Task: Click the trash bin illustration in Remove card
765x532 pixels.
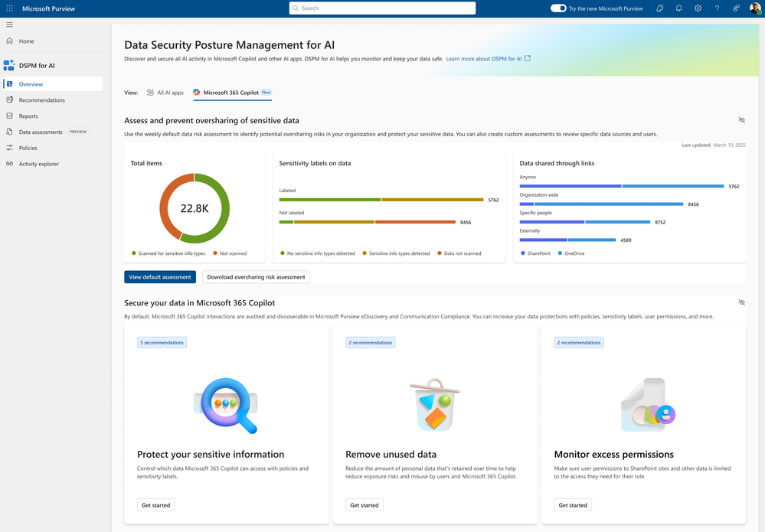Action: [434, 405]
